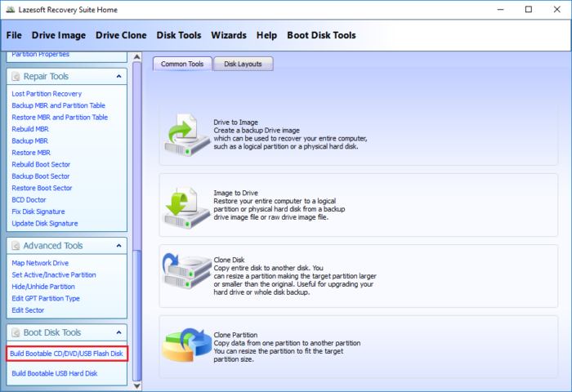The height and width of the screenshot is (392, 572).
Task: Choose Restore Boot Sector
Action: click(42, 188)
